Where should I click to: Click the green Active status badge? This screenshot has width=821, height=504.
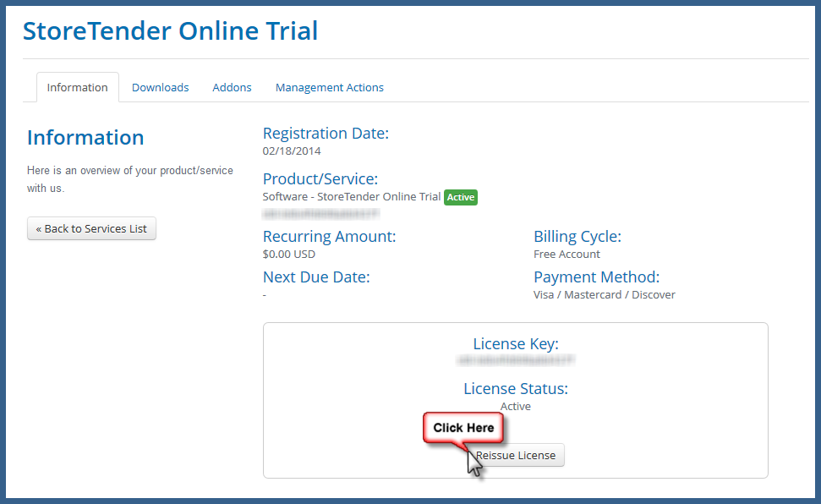(461, 197)
